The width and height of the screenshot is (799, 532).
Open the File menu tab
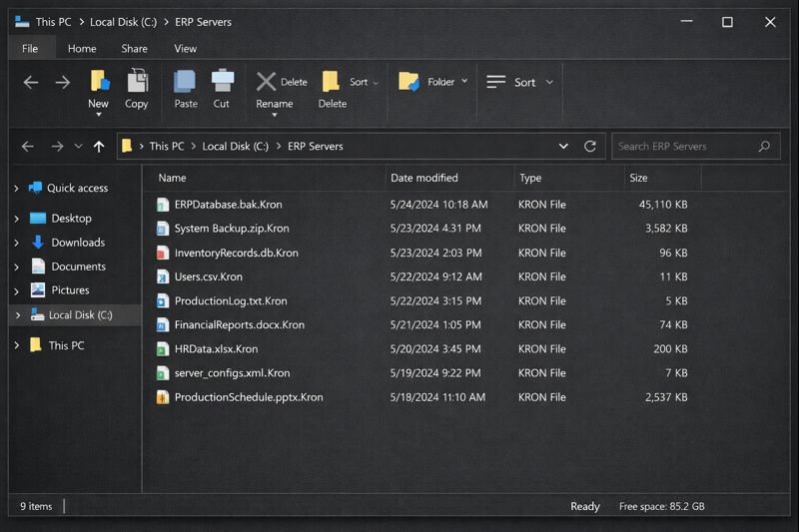[30, 48]
